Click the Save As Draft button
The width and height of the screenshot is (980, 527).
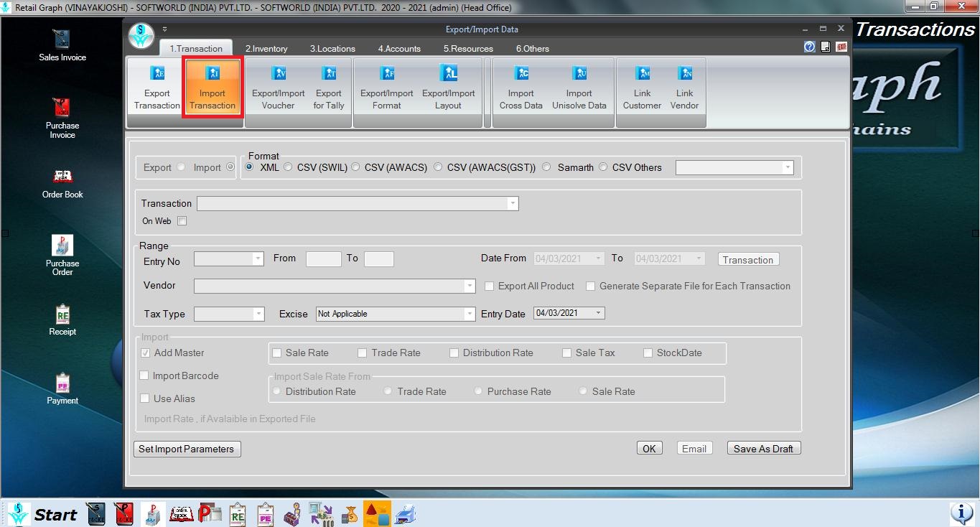(763, 448)
